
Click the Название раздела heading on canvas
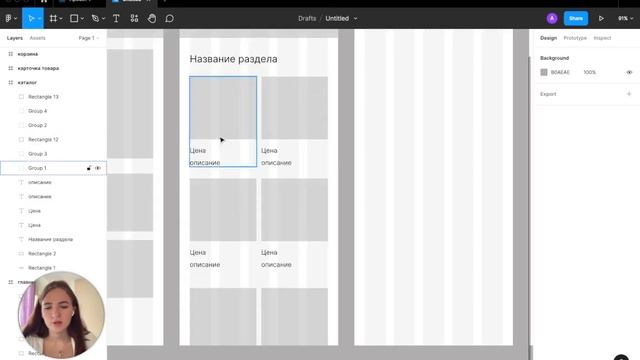pos(233,59)
